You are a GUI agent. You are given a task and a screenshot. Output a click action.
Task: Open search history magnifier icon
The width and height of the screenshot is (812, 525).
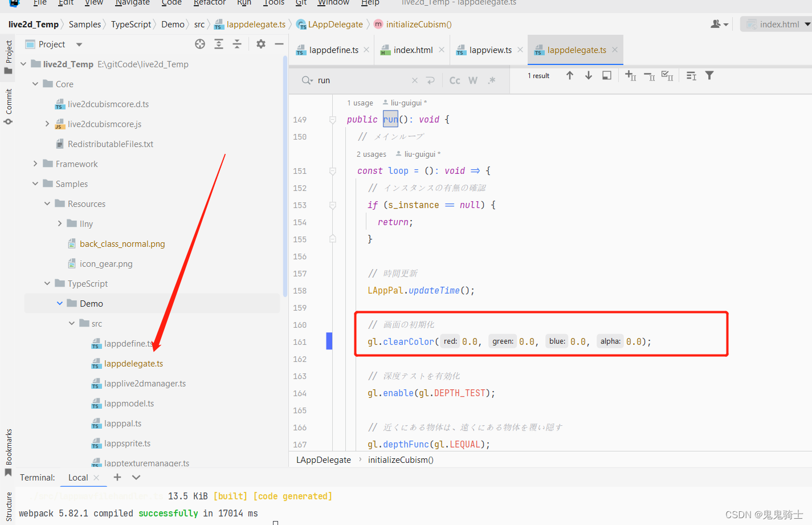pos(307,80)
